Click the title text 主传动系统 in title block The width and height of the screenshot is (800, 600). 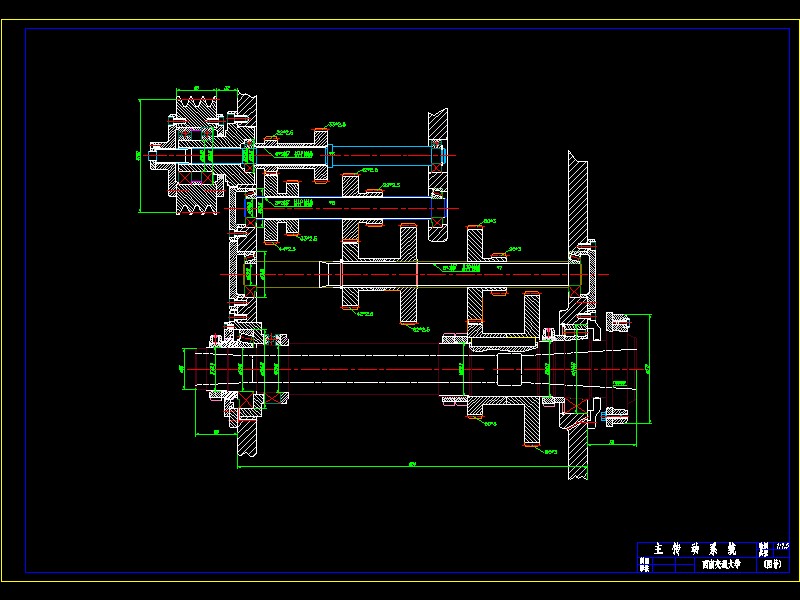695,549
